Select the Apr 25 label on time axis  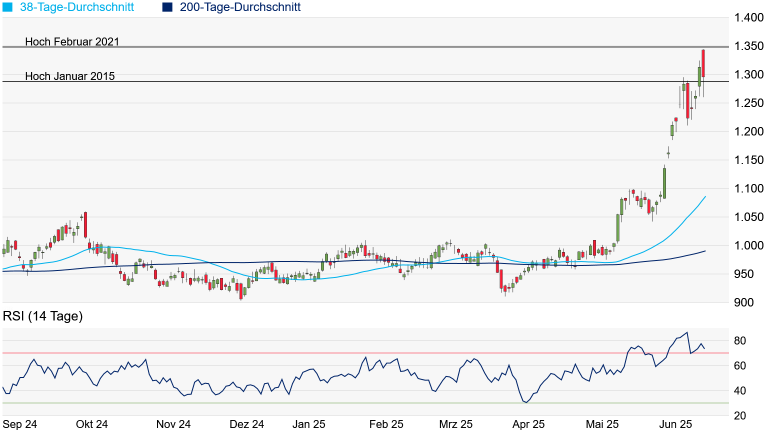pos(528,424)
